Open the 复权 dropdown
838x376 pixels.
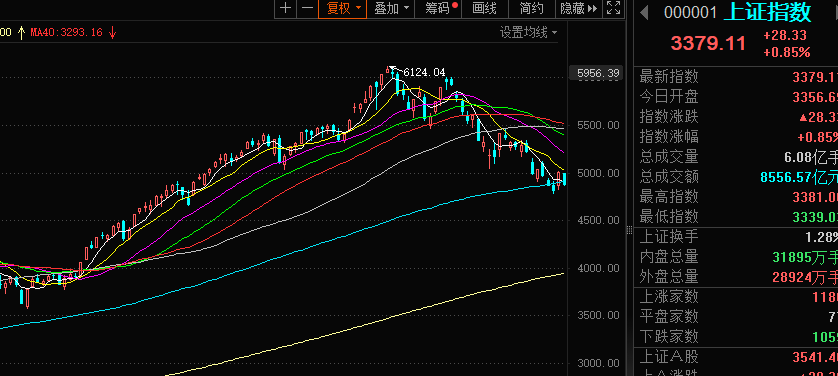[343, 9]
